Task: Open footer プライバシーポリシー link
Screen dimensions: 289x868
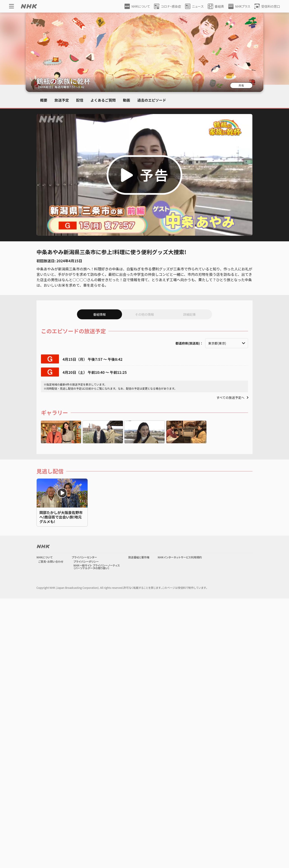Action: pyautogui.click(x=86, y=562)
